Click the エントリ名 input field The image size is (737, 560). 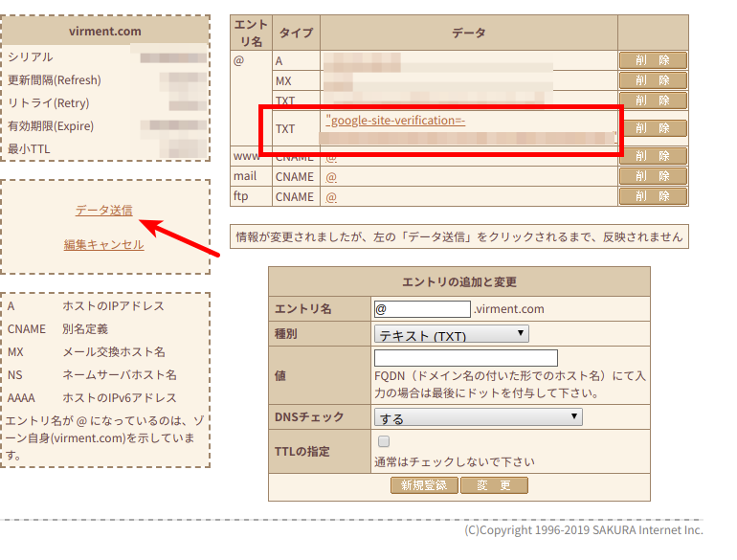[421, 309]
